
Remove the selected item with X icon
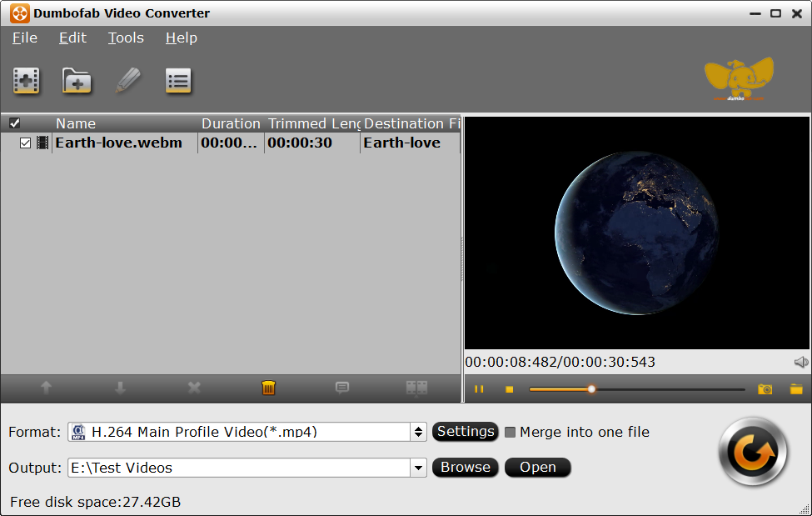pyautogui.click(x=194, y=388)
